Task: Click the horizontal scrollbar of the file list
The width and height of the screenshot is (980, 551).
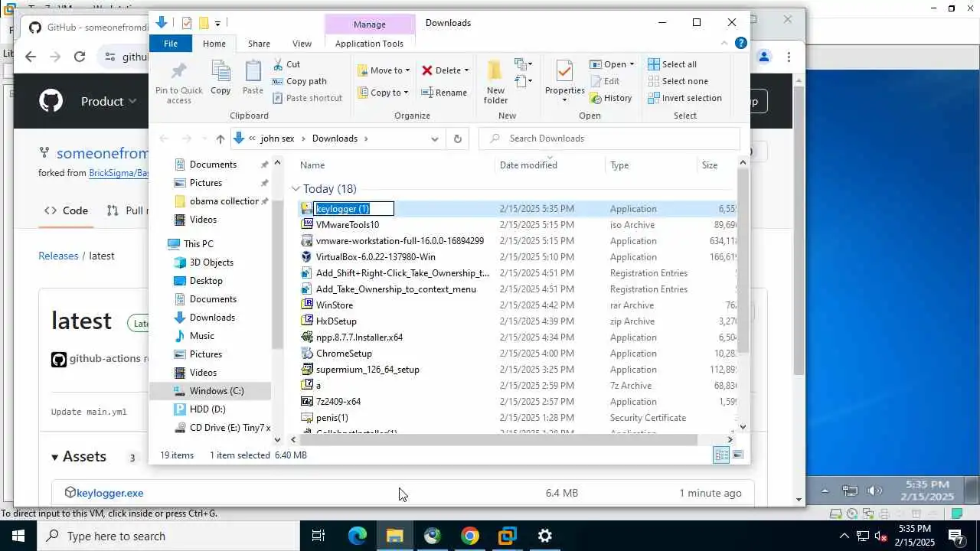Action: (498, 440)
